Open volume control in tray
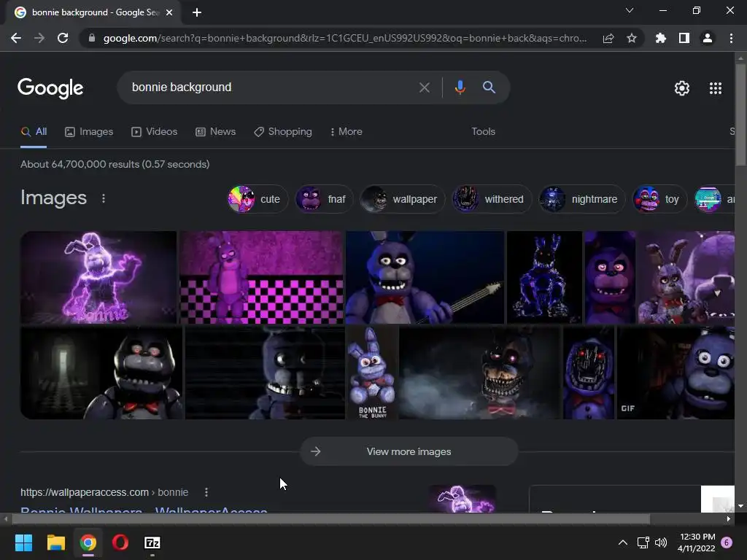Screen dimensions: 747x560 (661, 542)
